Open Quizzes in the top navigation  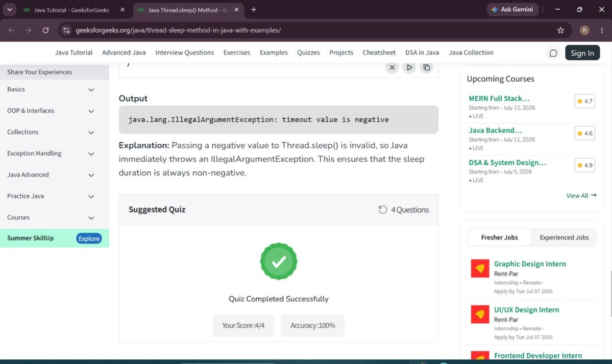tap(308, 53)
